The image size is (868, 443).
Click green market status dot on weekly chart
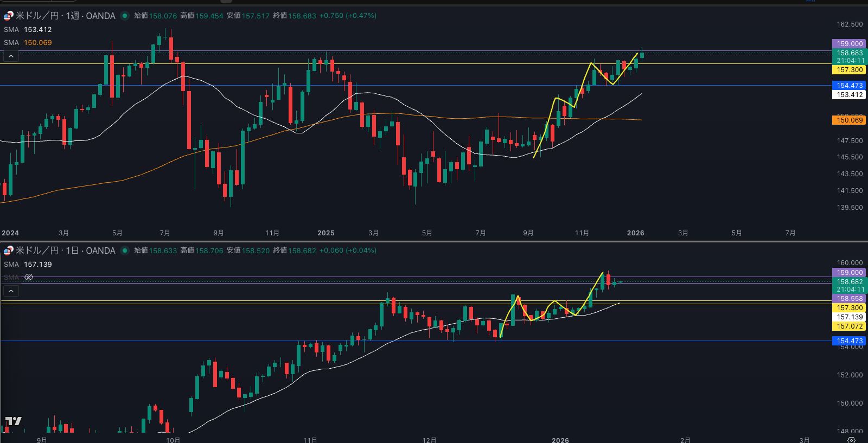coord(125,16)
